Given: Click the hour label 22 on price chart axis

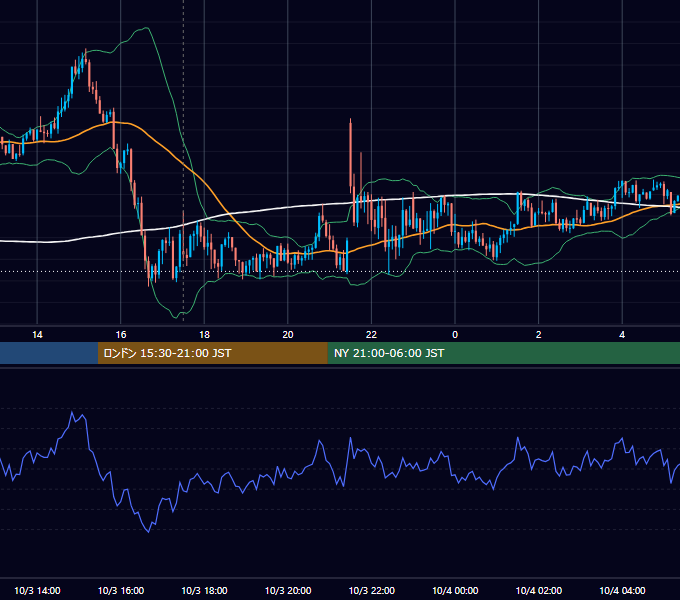Looking at the screenshot, I should click(x=371, y=335).
